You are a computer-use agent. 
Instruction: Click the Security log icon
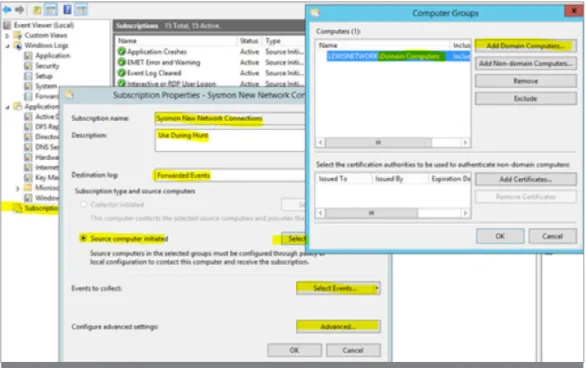pos(28,66)
